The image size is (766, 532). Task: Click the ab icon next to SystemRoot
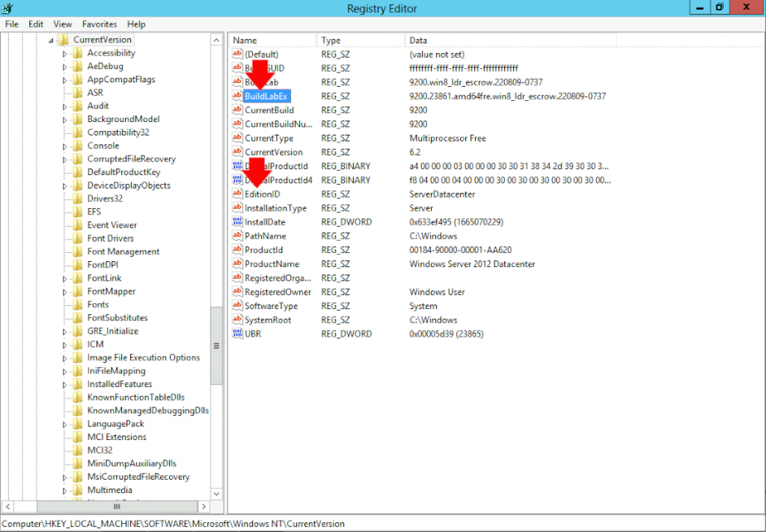[x=238, y=319]
